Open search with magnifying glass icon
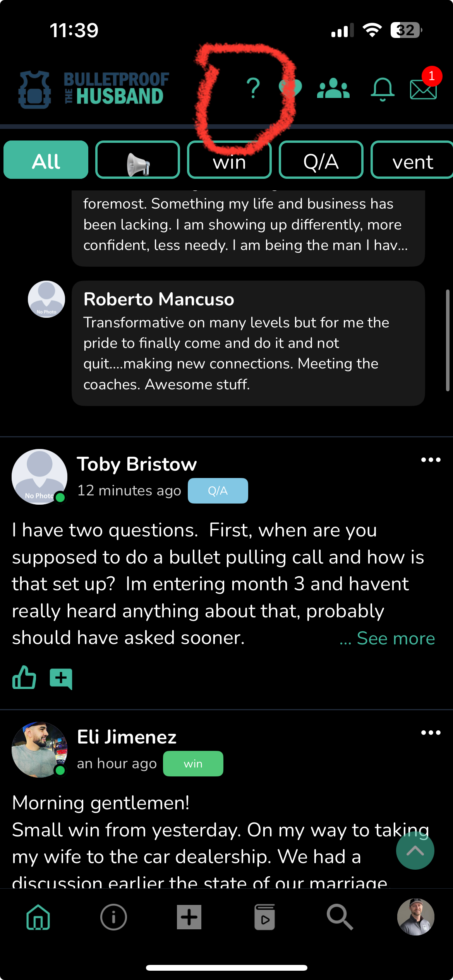Image resolution: width=453 pixels, height=980 pixels. pyautogui.click(x=340, y=917)
